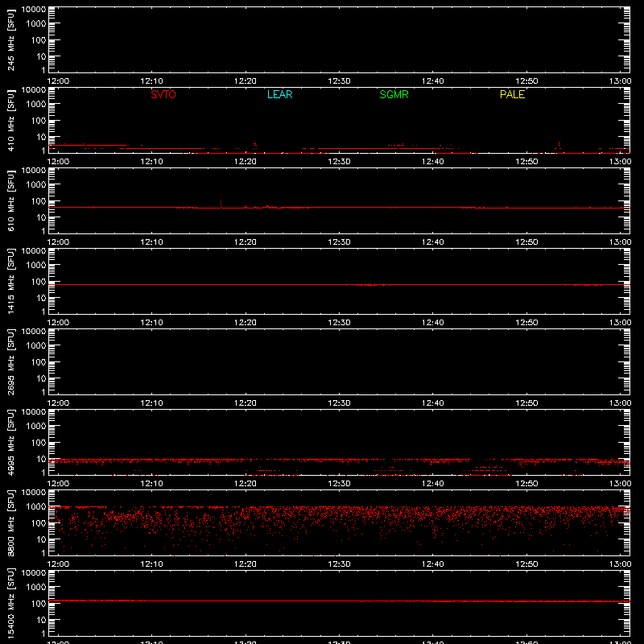The height and width of the screenshot is (644, 644).
Task: Click 12:40 time label below 1415 MHz panel
Action: [x=433, y=323]
